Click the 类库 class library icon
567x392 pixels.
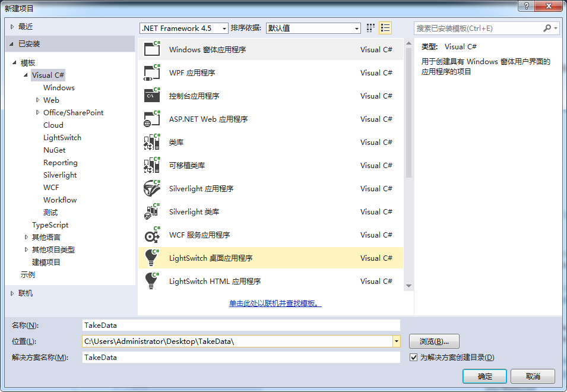(152, 142)
